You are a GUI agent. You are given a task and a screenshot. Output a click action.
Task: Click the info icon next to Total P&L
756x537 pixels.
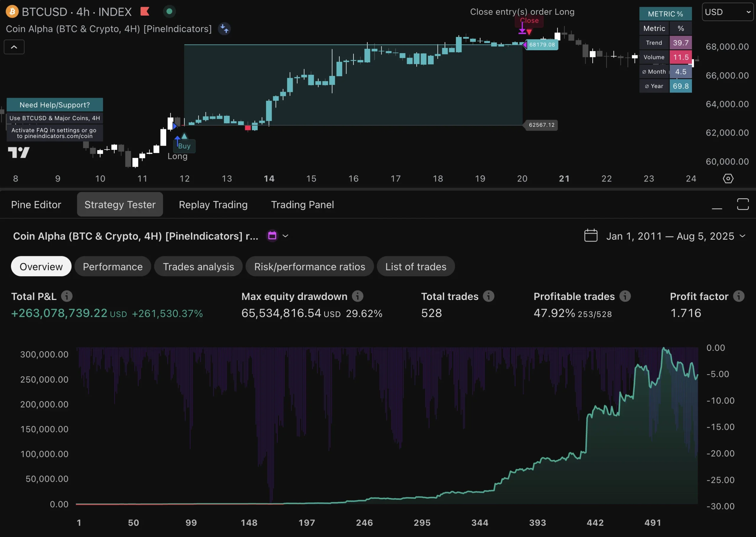[x=67, y=296]
